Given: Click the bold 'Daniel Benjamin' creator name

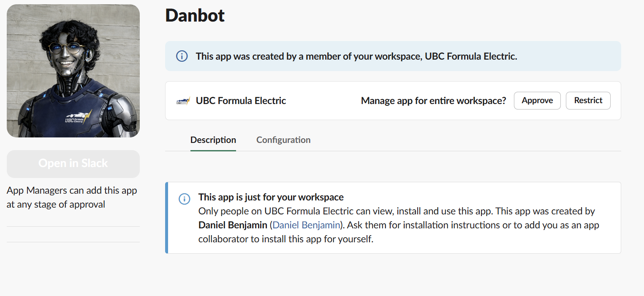Looking at the screenshot, I should click(x=233, y=225).
